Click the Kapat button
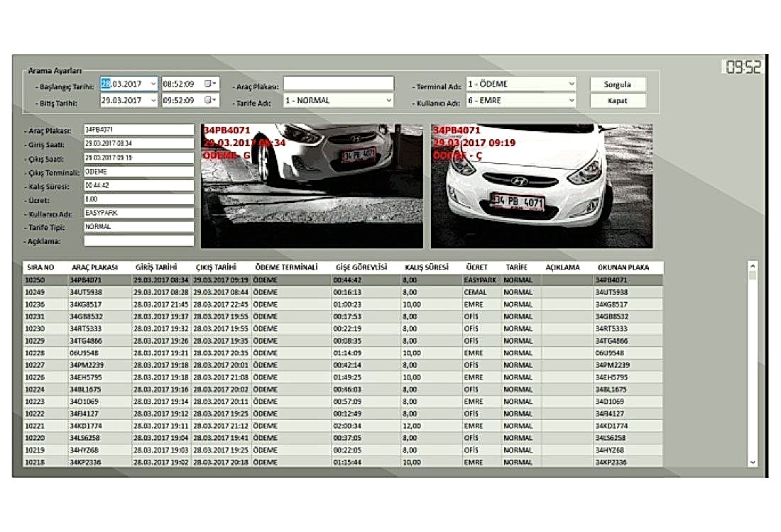Screen dimensions: 781x532 click(618, 101)
